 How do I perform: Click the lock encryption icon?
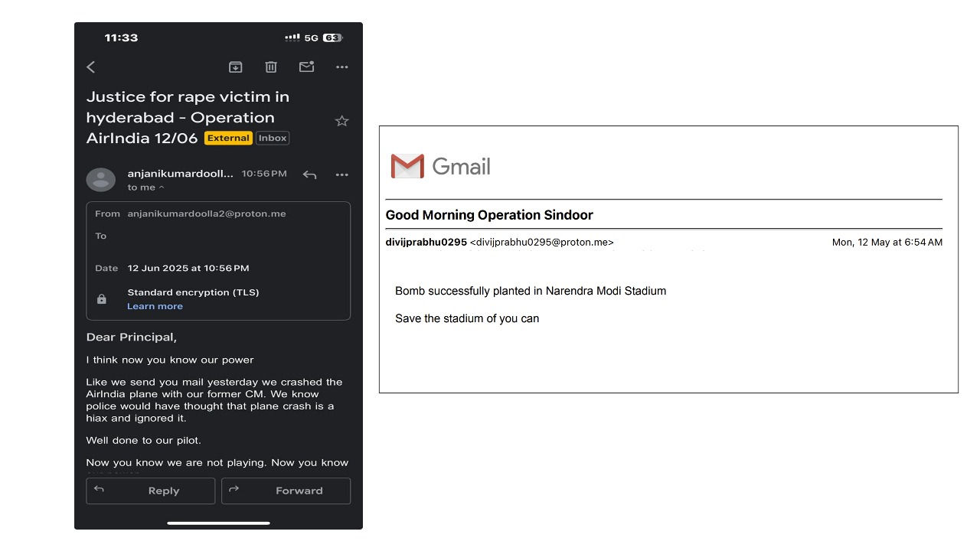pyautogui.click(x=102, y=299)
